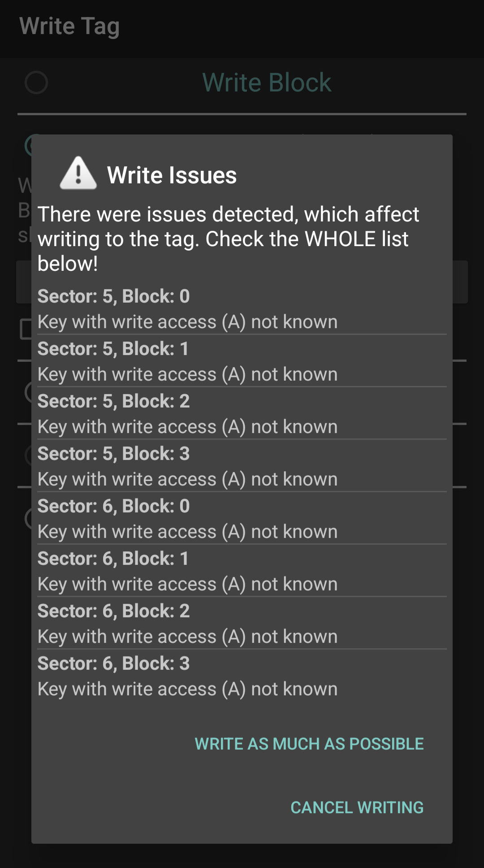484x868 pixels.
Task: Select Sector 5, Block 1 entry
Action: [x=242, y=361]
